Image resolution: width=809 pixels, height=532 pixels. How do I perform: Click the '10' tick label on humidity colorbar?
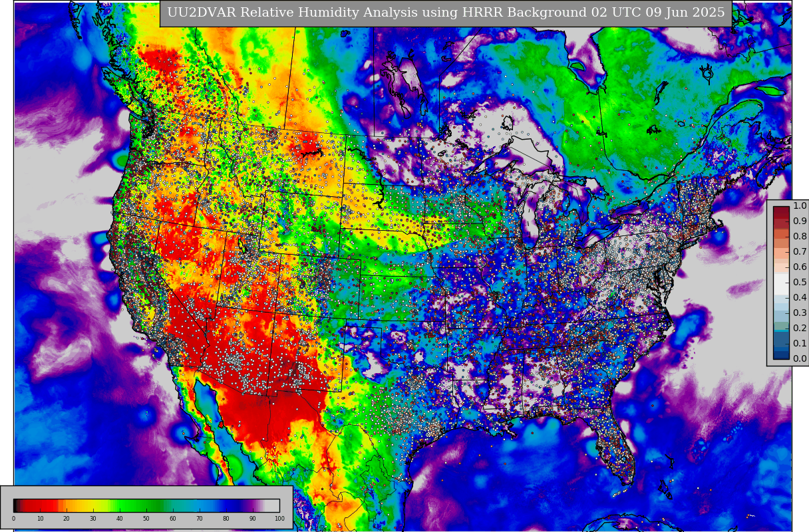click(40, 519)
